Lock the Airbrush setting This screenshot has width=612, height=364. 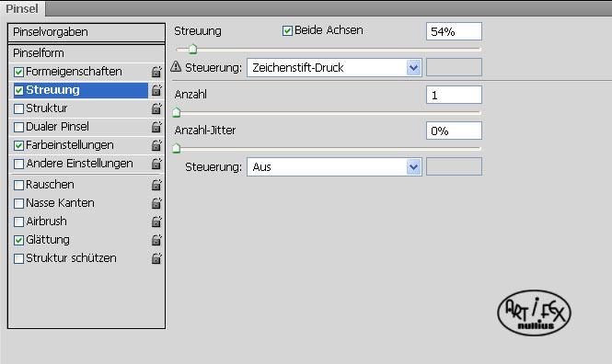point(156,222)
